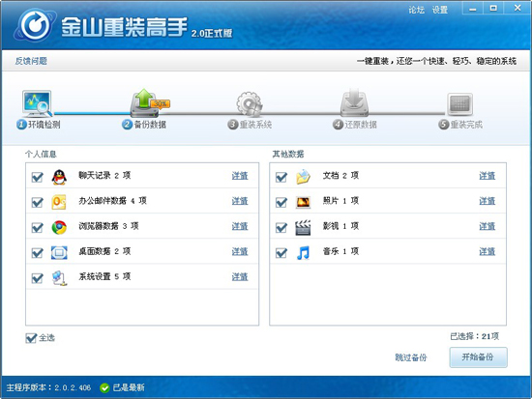Open 详情 for 办公邮件数据
Viewport: 532px width, 399px height.
[x=240, y=201]
